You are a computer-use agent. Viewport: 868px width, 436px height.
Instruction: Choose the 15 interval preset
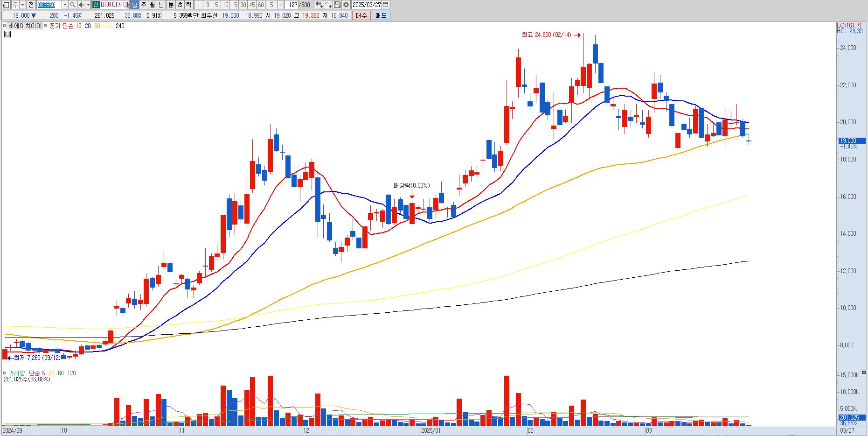234,5
